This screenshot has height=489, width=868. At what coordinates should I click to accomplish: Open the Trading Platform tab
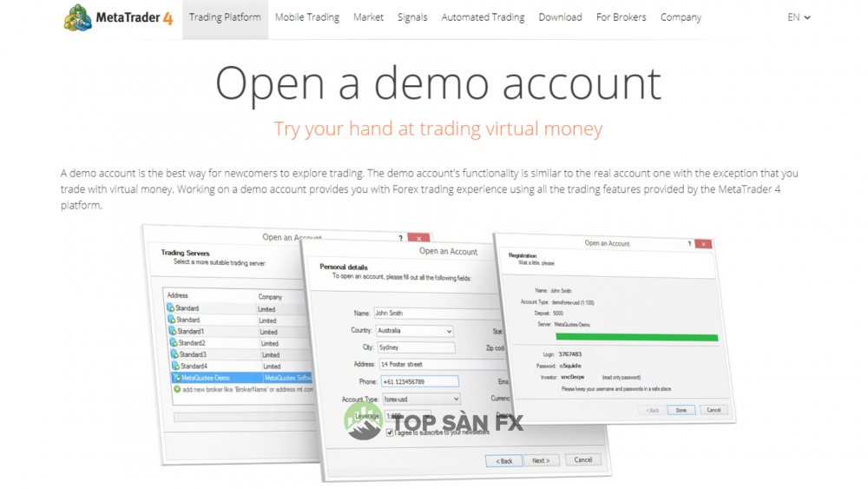tap(225, 17)
